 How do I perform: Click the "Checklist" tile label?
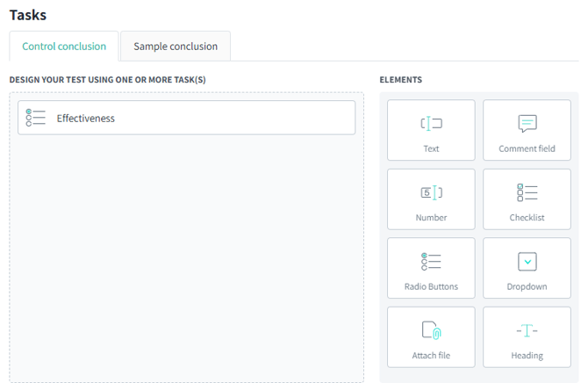tap(527, 218)
